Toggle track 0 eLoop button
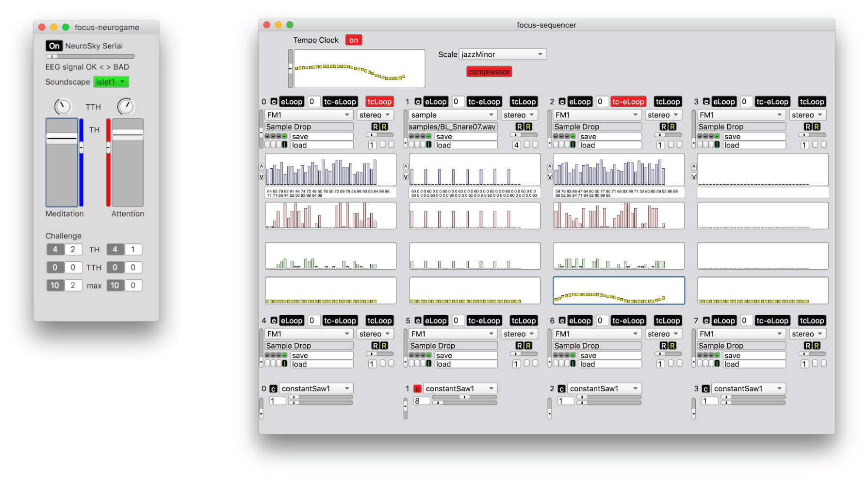868x481 pixels. tap(292, 102)
